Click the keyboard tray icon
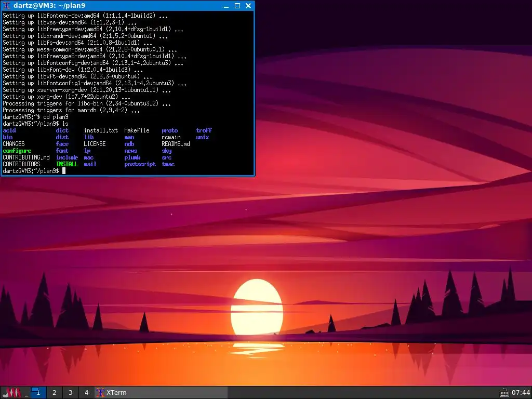This screenshot has width=532, height=399. coord(504,393)
